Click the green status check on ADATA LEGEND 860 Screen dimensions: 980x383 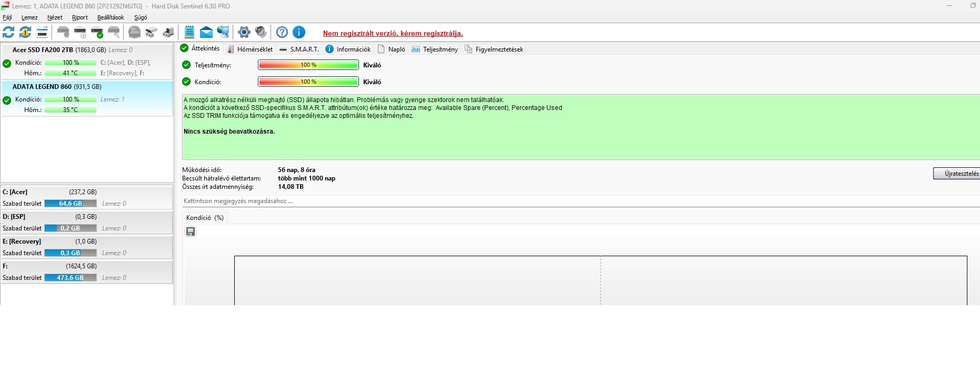tap(7, 100)
